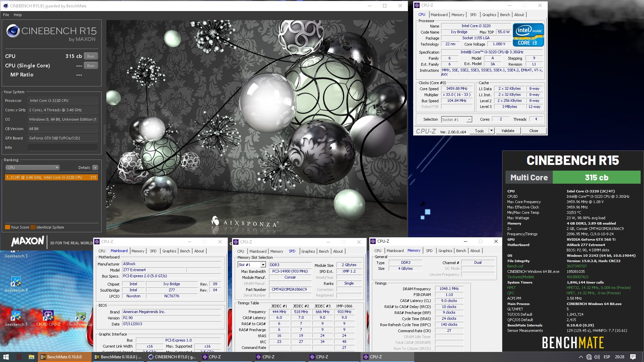Run the CPU Single Core test
Image resolution: width=644 pixels, height=362 pixels.
point(91,66)
